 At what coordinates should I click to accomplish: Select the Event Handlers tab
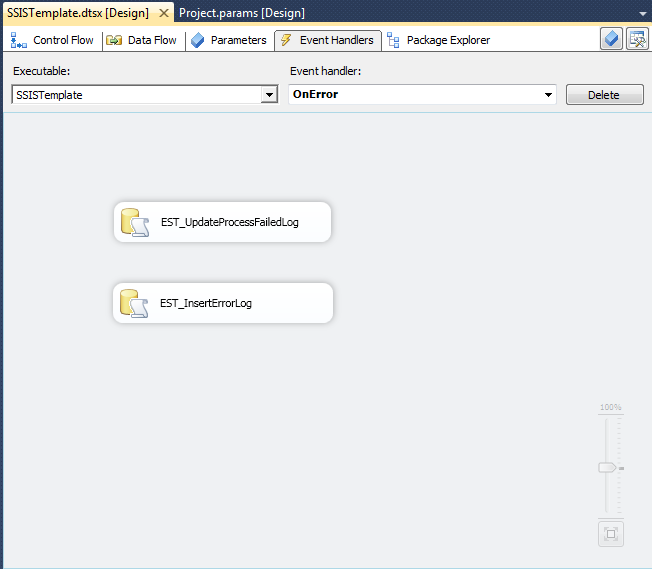(x=328, y=40)
